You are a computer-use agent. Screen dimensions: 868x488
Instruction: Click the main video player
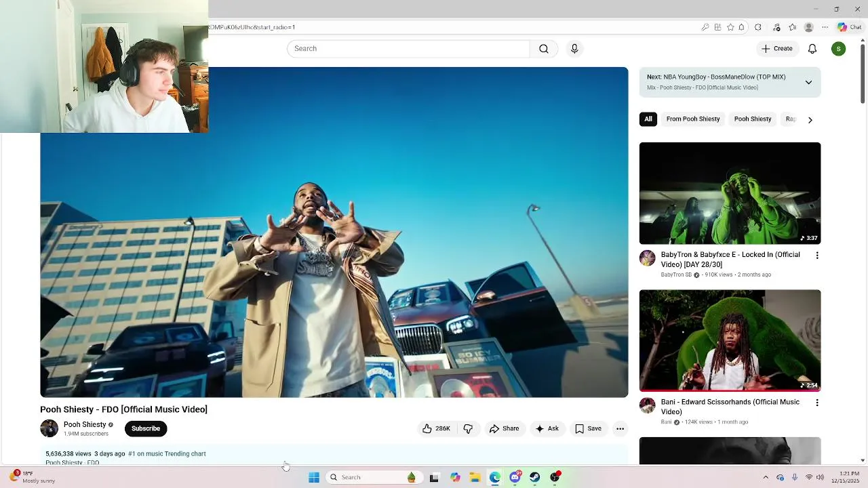tap(334, 232)
